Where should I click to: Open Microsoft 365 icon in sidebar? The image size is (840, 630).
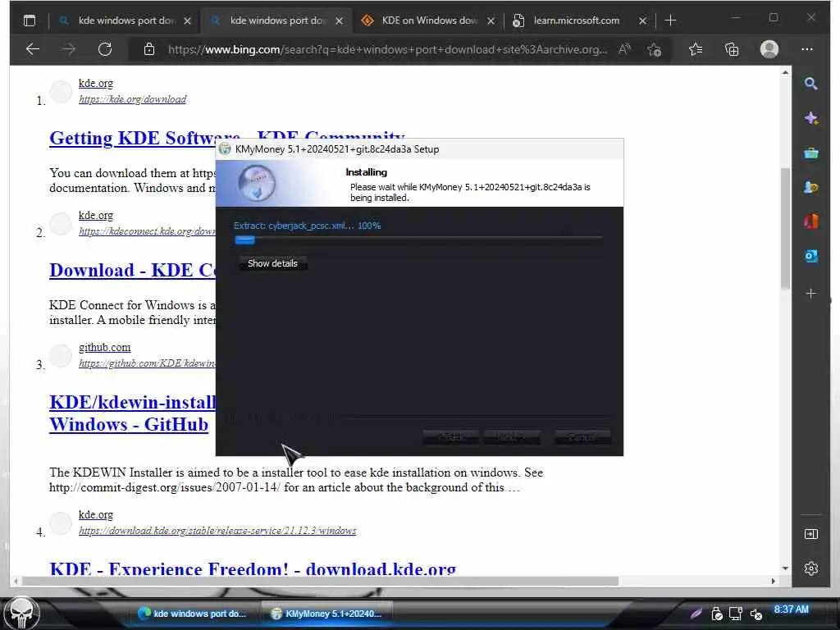tap(811, 221)
